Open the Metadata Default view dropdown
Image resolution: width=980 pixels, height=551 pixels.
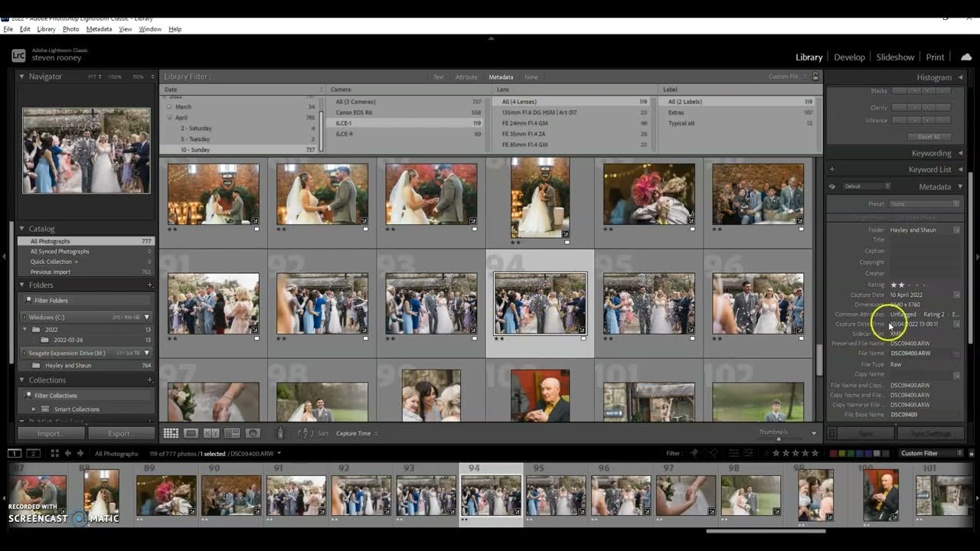(x=867, y=186)
